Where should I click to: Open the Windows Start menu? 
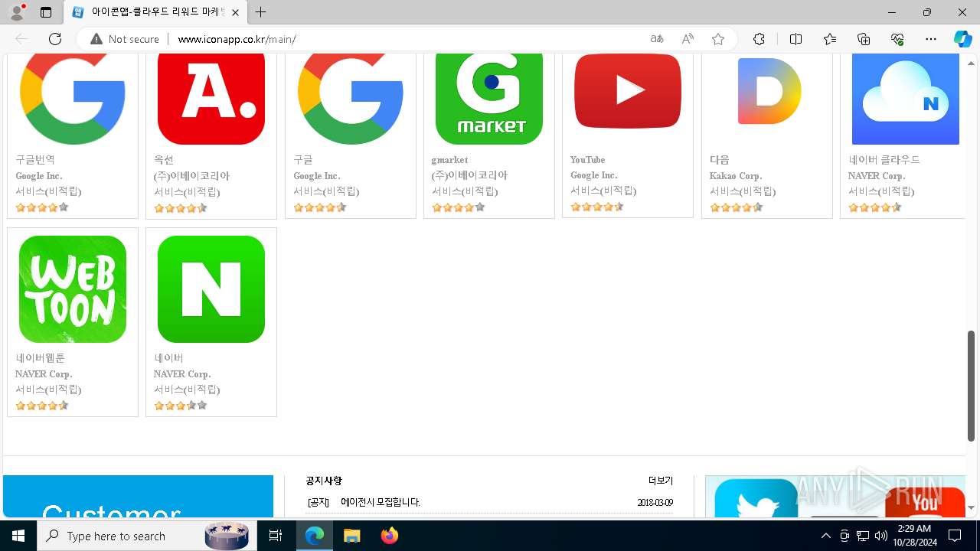coord(18,536)
